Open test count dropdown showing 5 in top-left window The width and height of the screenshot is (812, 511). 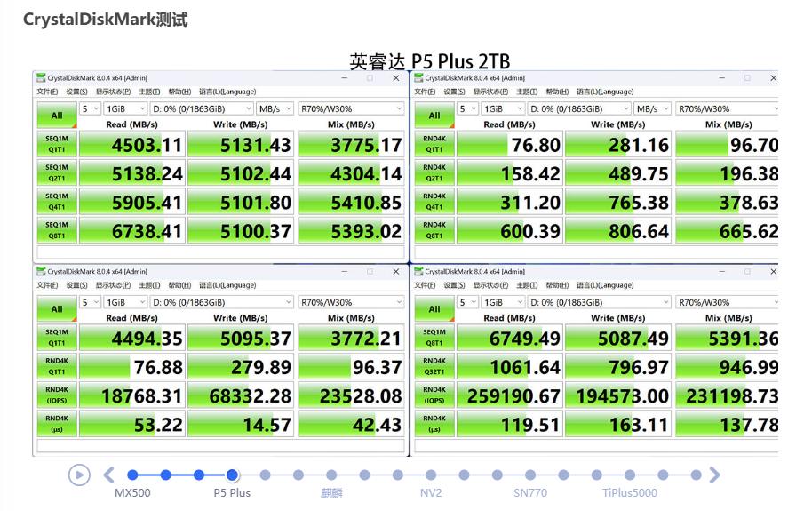click(x=90, y=108)
